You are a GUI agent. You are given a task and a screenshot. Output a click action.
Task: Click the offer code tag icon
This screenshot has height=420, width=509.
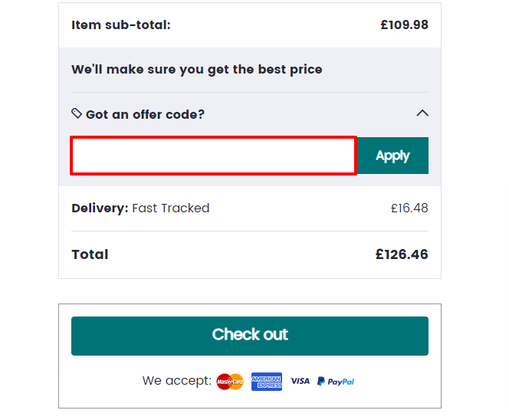point(77,113)
